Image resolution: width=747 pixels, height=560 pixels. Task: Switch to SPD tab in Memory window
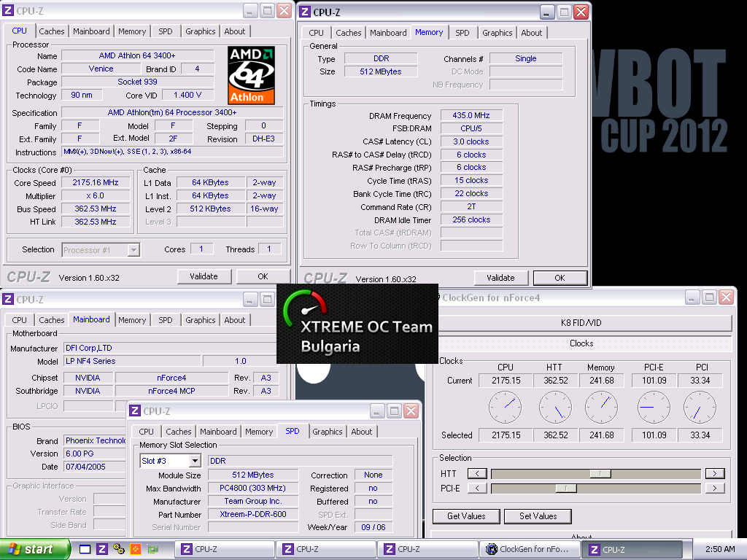tap(462, 33)
